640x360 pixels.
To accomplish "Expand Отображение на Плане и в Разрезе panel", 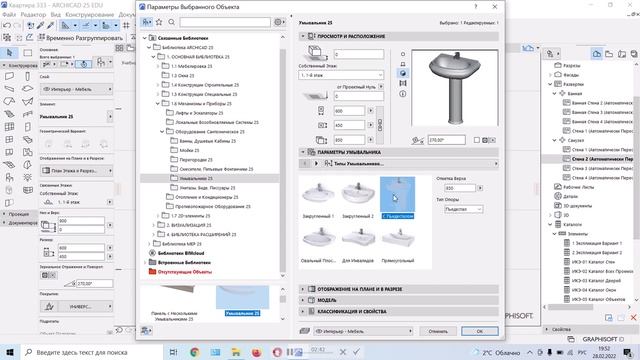I will click(302, 289).
